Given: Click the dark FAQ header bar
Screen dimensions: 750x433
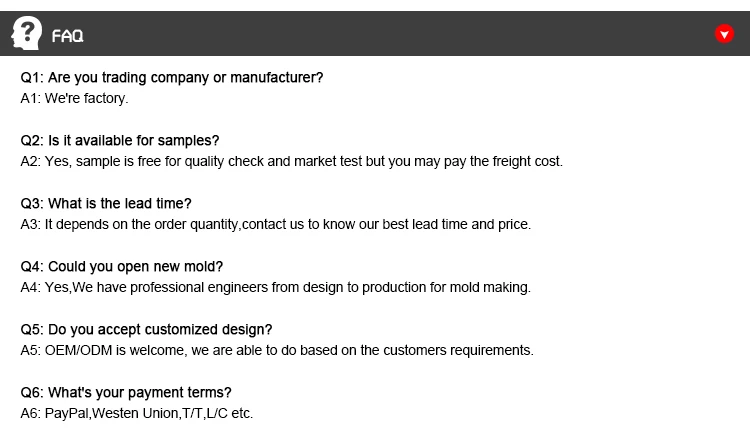Looking at the screenshot, I should point(400,34).
